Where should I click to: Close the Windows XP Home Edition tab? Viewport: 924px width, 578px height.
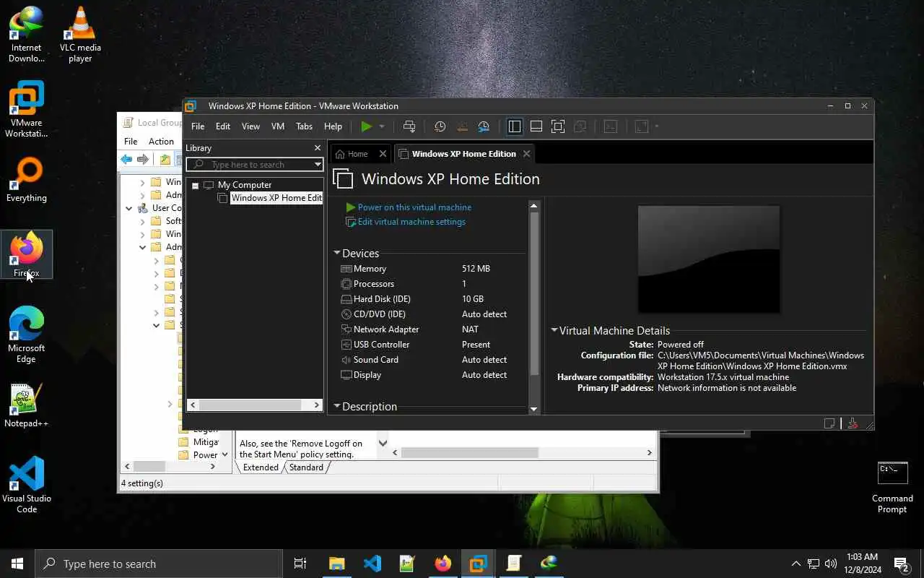point(526,154)
